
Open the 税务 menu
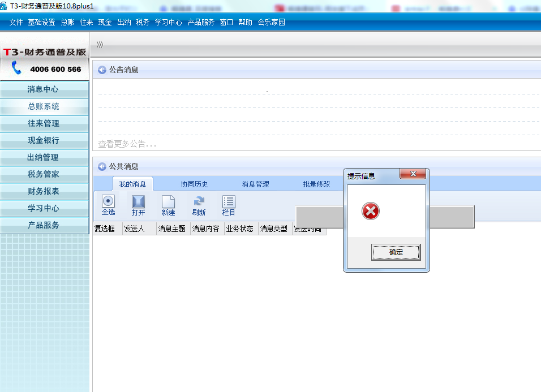click(143, 23)
